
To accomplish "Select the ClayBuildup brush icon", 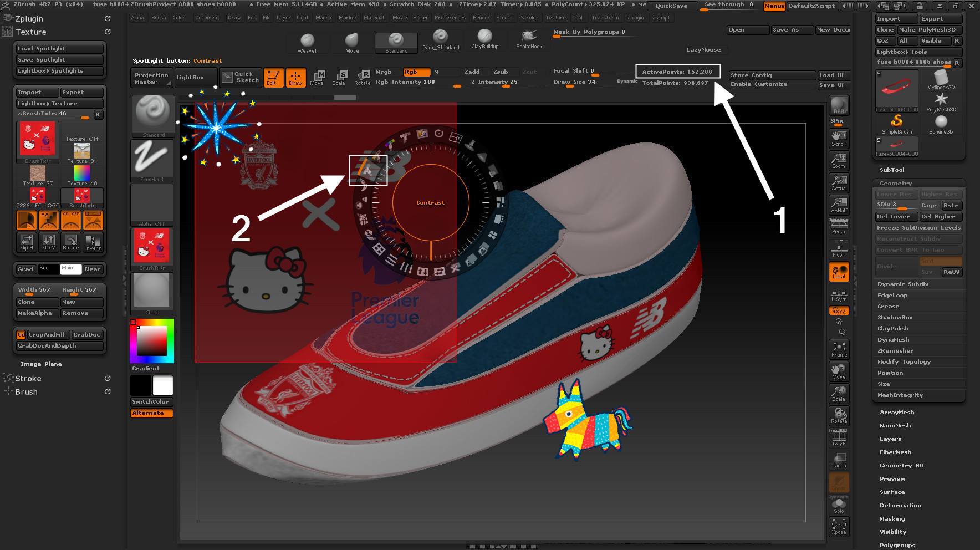I will coord(484,38).
